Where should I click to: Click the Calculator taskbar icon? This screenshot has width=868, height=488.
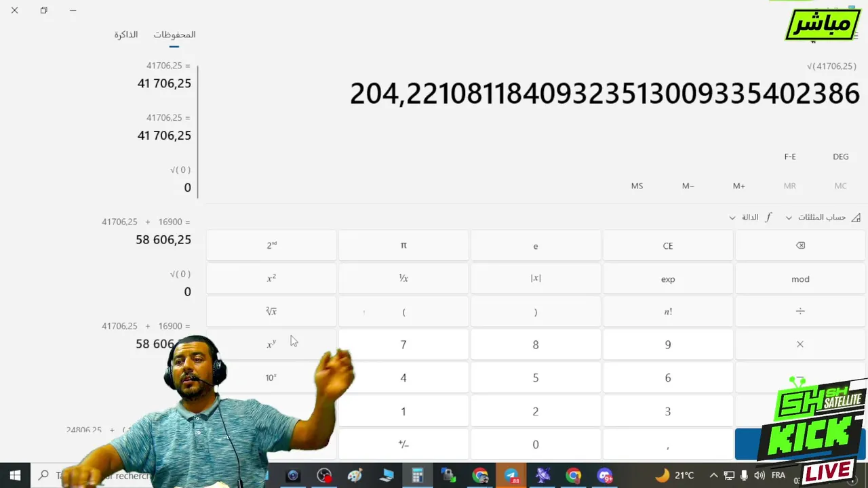coord(417,476)
